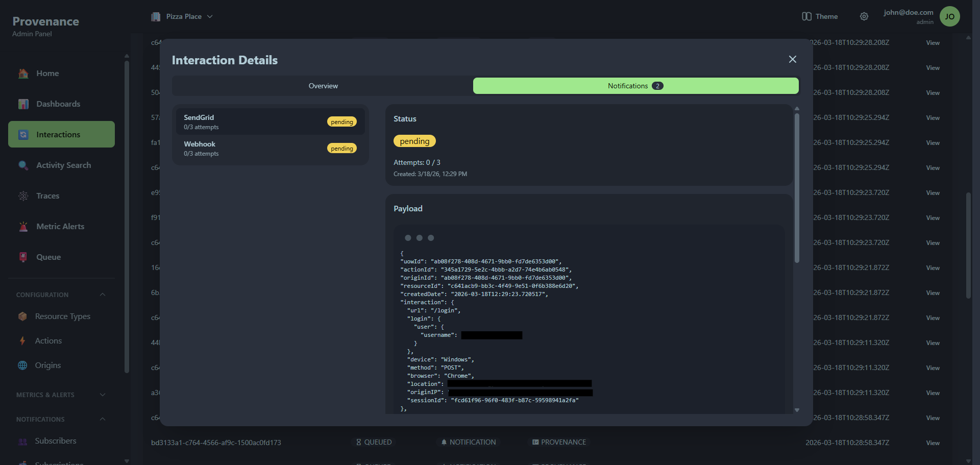The width and height of the screenshot is (980, 465).
Task: Open the Queue sidebar icon
Action: tap(23, 257)
